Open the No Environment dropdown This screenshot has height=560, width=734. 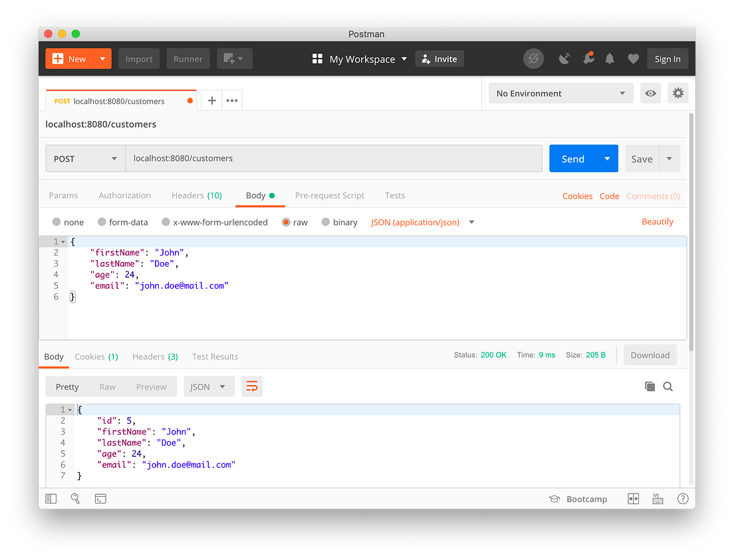[x=560, y=93]
